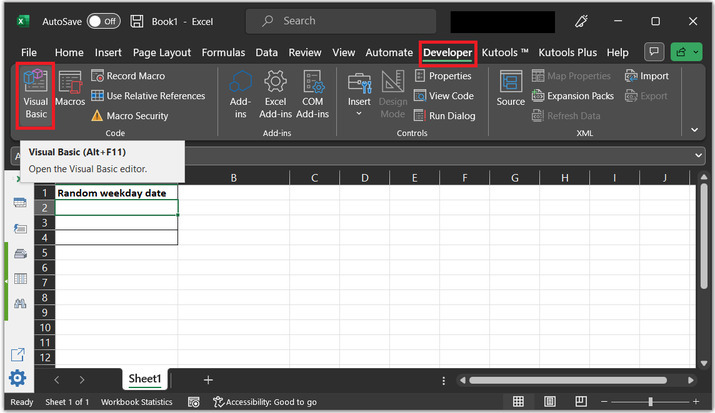Screen dimensions: 715x413
Task: Open the Review tab
Action: coord(305,52)
